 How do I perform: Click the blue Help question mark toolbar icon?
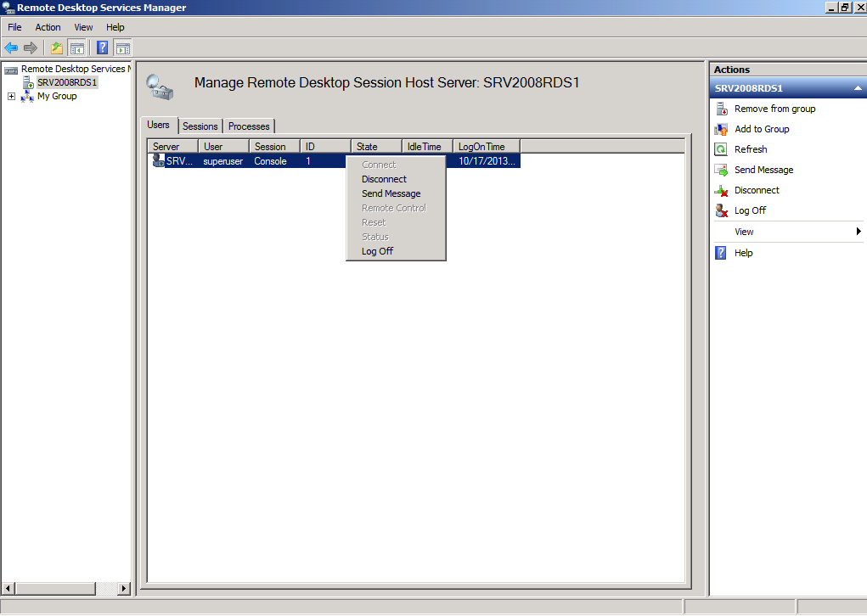102,48
